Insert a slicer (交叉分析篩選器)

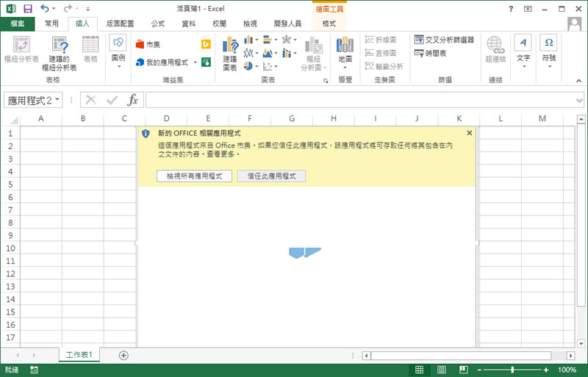pos(445,40)
